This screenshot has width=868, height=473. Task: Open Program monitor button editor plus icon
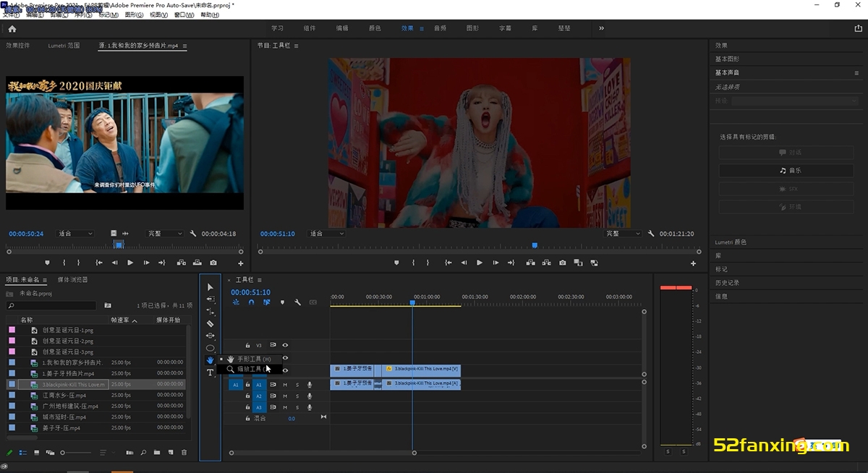(693, 263)
